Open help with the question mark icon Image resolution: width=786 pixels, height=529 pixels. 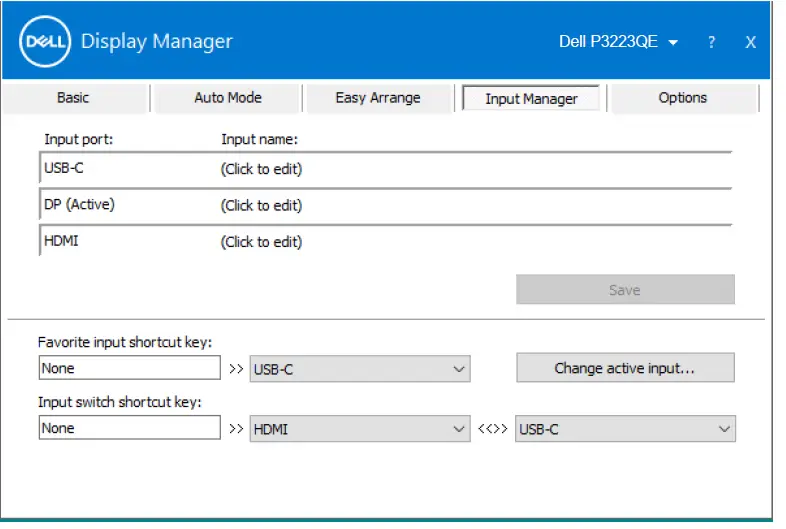(711, 42)
